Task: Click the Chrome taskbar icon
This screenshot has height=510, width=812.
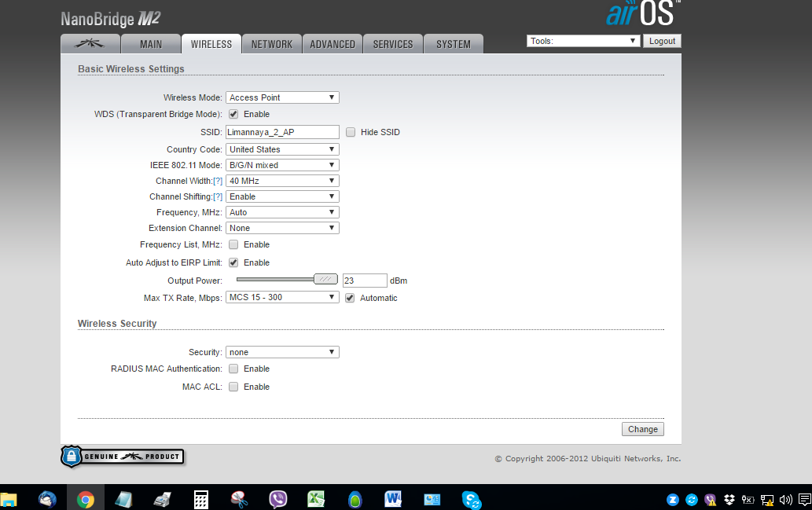Action: pyautogui.click(x=86, y=499)
